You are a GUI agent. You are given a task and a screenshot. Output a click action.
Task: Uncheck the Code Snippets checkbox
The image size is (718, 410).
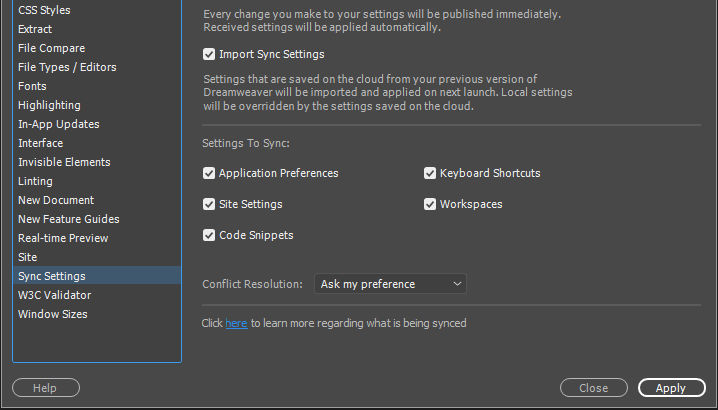209,235
